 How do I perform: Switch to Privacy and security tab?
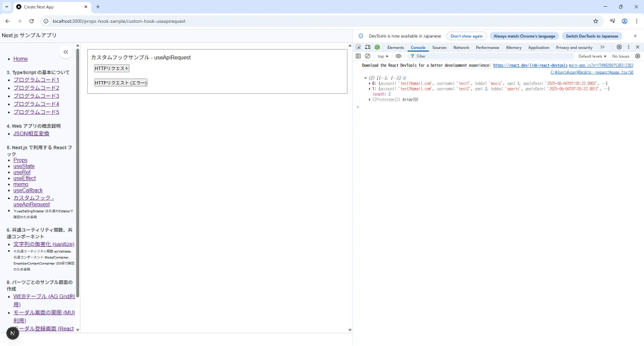point(574,48)
